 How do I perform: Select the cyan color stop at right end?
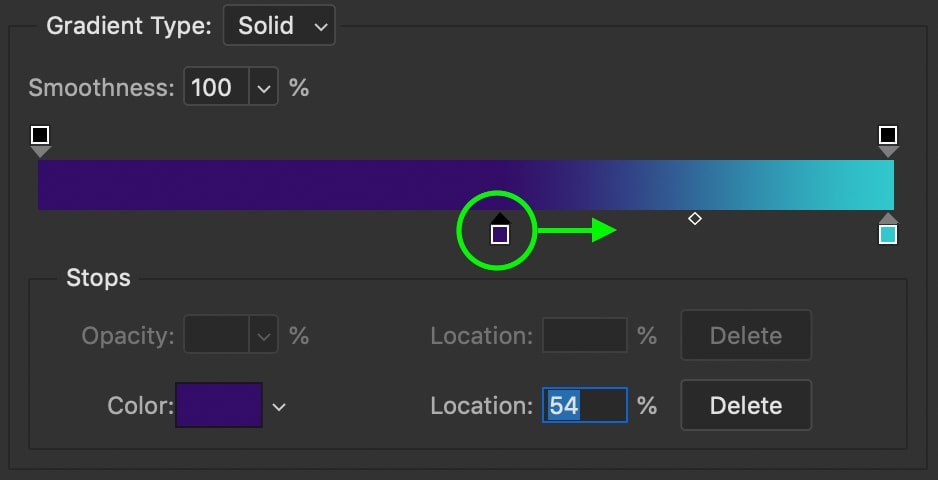888,229
